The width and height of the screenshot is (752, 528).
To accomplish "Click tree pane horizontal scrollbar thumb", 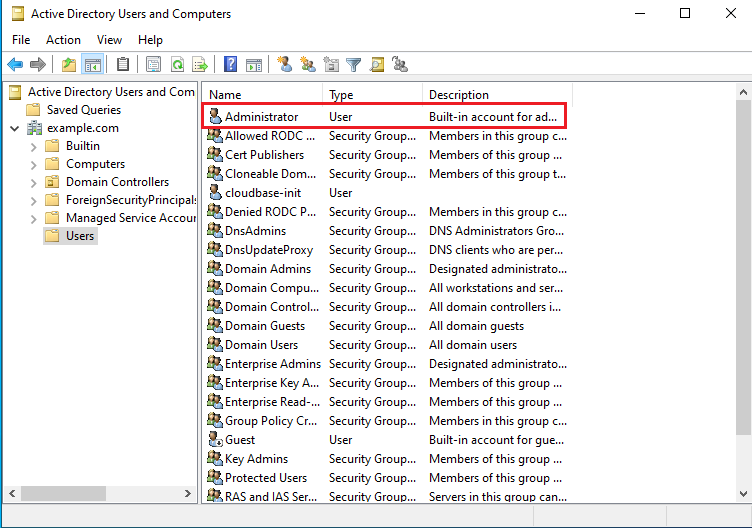I will [x=63, y=493].
